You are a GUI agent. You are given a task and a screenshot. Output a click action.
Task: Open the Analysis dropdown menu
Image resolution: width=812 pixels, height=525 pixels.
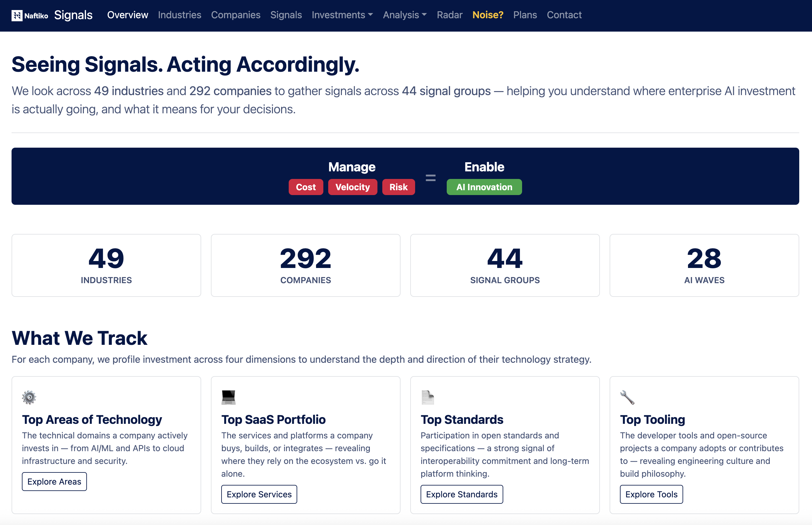point(404,15)
